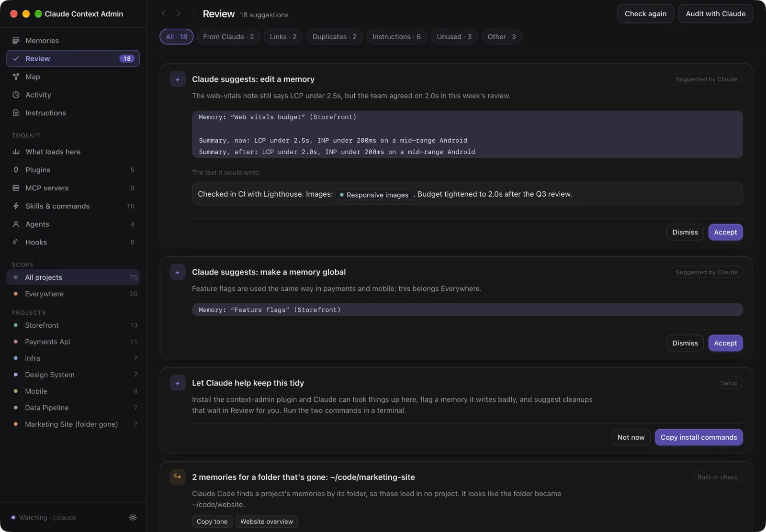The image size is (766, 532).
Task: Click the Check again button
Action: [x=645, y=14]
